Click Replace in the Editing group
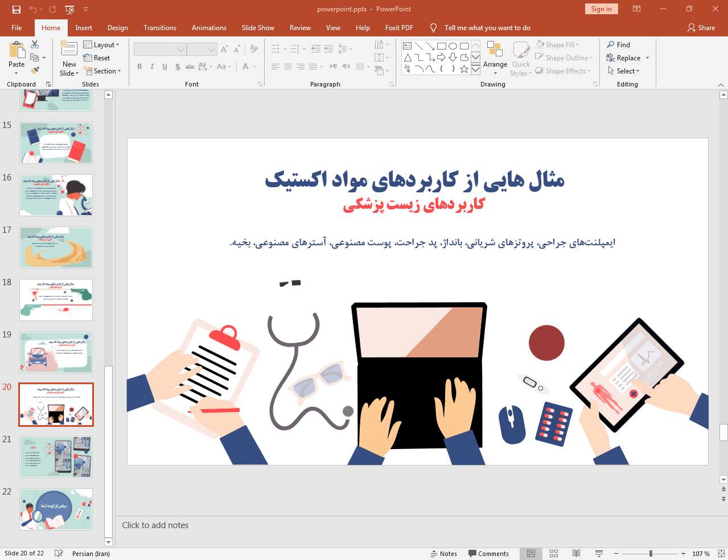The height and width of the screenshot is (560, 728). pos(624,58)
